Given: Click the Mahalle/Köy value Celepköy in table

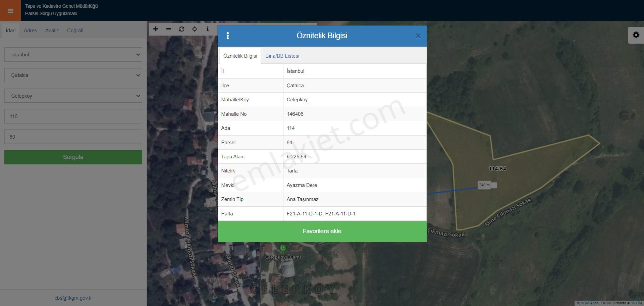Looking at the screenshot, I should coord(297,100).
